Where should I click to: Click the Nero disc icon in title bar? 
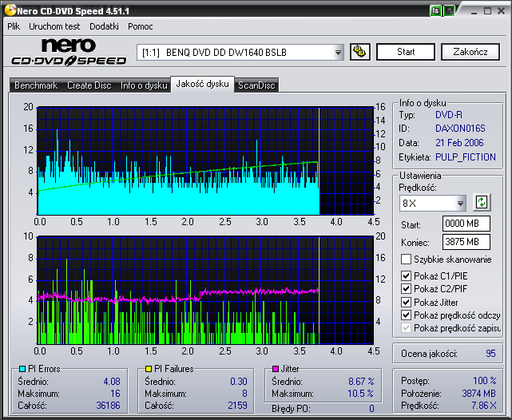tap(10, 10)
